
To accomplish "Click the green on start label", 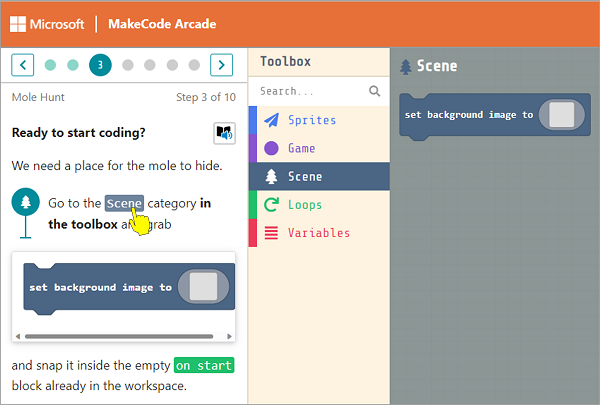I will coord(204,366).
